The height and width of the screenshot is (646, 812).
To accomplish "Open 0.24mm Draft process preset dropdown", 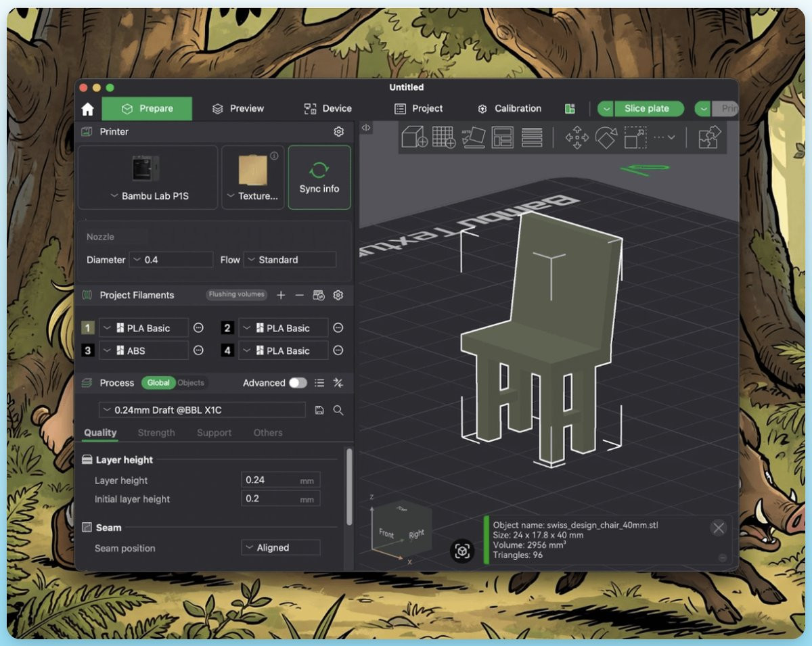I will pyautogui.click(x=202, y=410).
